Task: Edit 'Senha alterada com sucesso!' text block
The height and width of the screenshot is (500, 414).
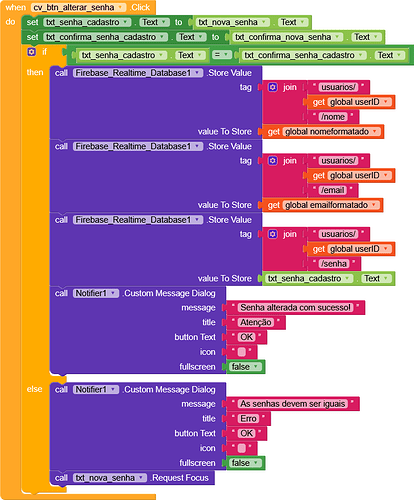Action: (296, 307)
